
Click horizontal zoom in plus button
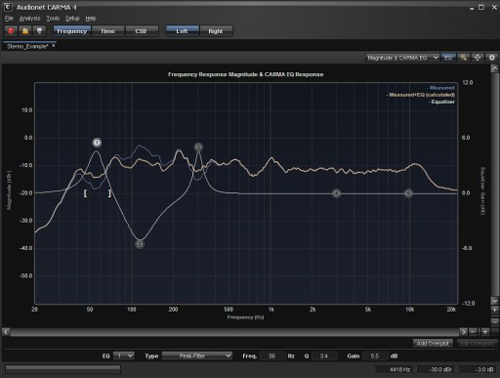tap(485, 332)
